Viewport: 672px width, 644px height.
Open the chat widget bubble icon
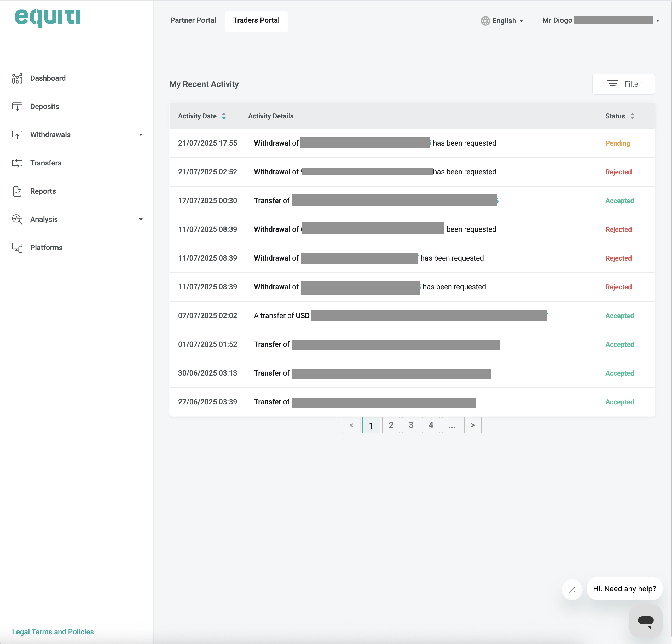coord(645,621)
